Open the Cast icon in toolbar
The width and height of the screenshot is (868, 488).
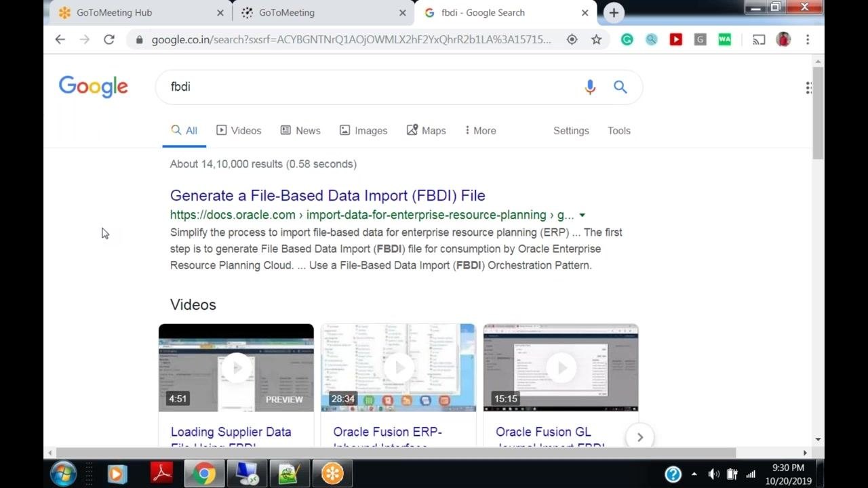[x=759, y=40]
